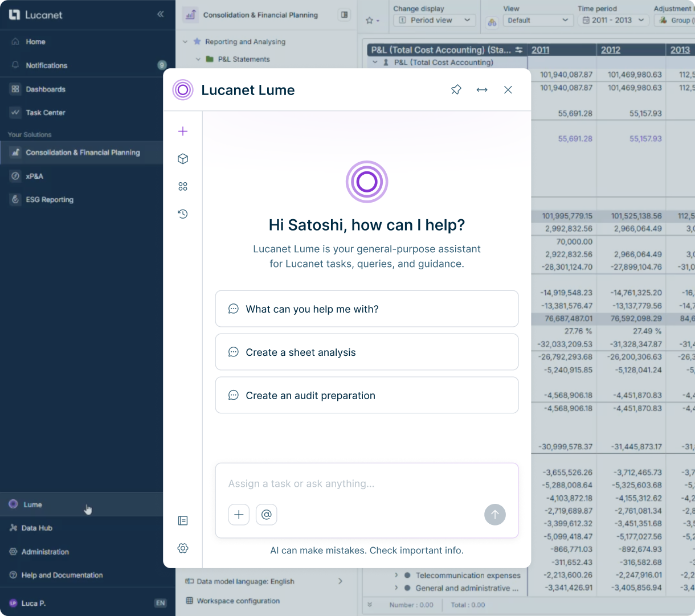Open Lume chat history icon

point(183,214)
